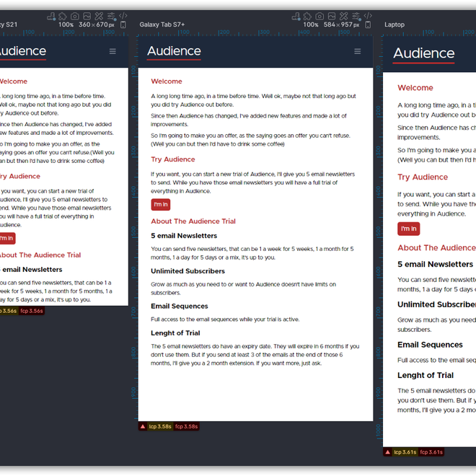Click the Laptop pane title
Image resolution: width=476 pixels, height=476 pixels.
point(395,25)
